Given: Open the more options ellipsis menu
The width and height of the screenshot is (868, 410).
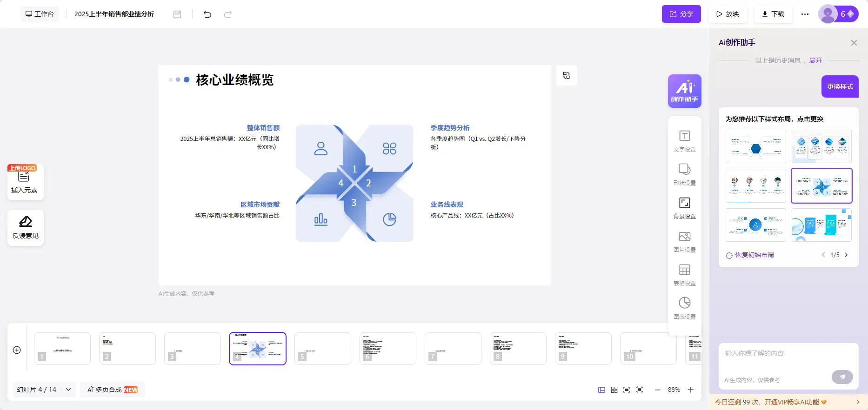Looking at the screenshot, I should (x=805, y=14).
